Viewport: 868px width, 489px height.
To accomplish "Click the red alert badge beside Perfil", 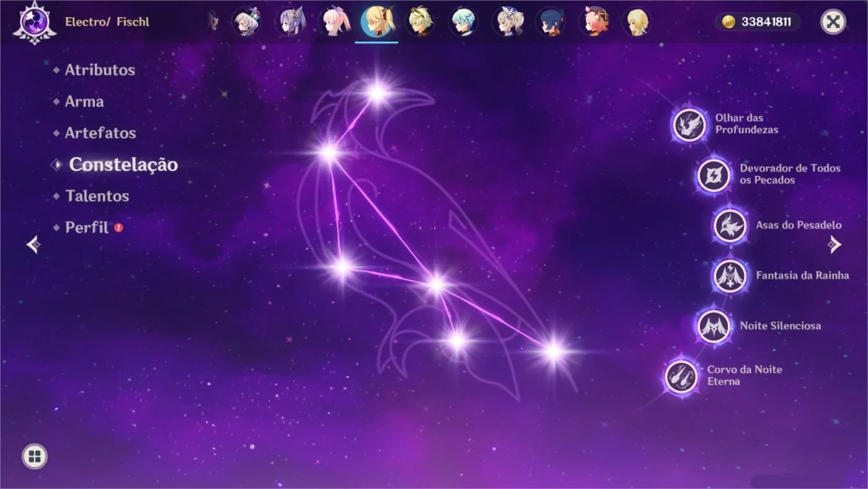I will coord(118,228).
